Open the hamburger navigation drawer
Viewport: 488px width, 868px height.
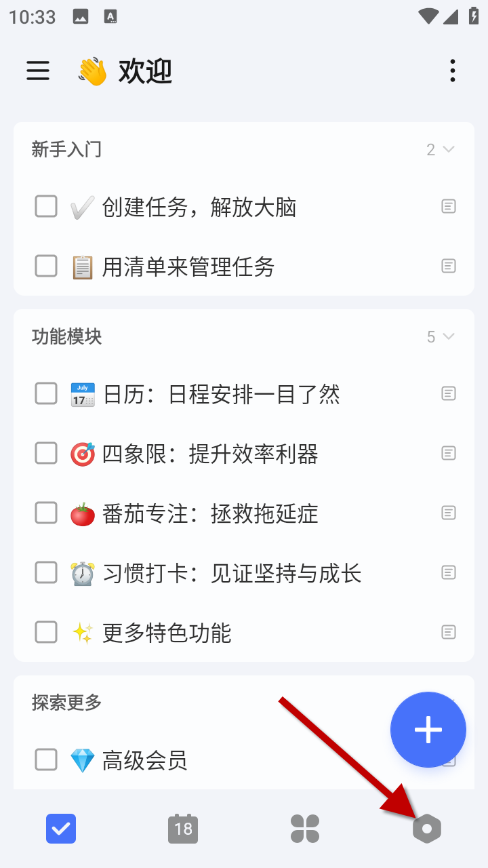(38, 71)
